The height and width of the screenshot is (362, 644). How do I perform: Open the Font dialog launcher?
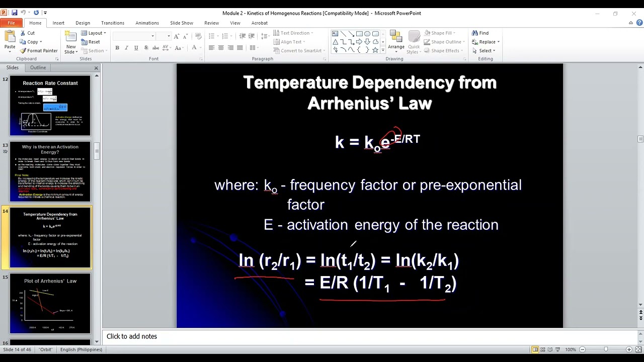[x=202, y=59]
